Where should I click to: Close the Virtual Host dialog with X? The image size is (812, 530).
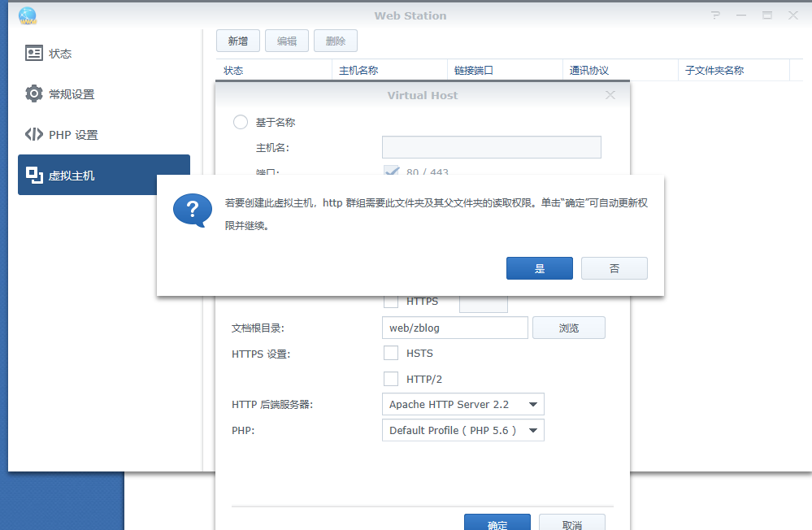click(610, 95)
